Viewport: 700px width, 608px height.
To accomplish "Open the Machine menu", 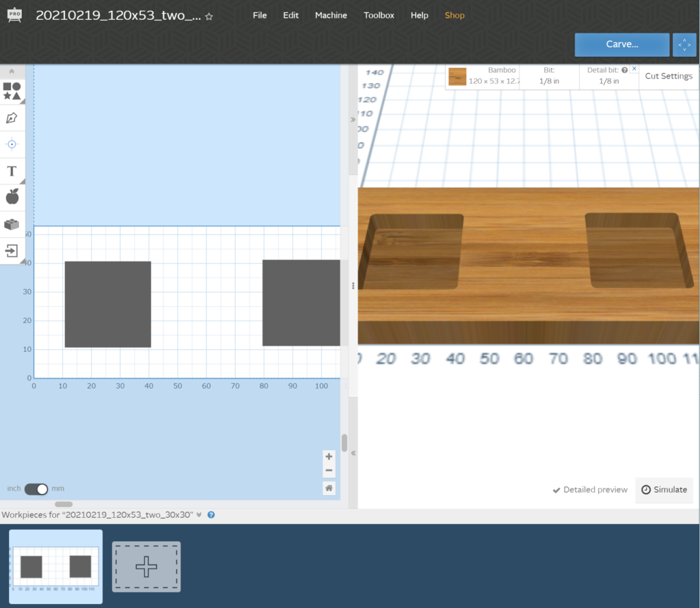I will (331, 15).
